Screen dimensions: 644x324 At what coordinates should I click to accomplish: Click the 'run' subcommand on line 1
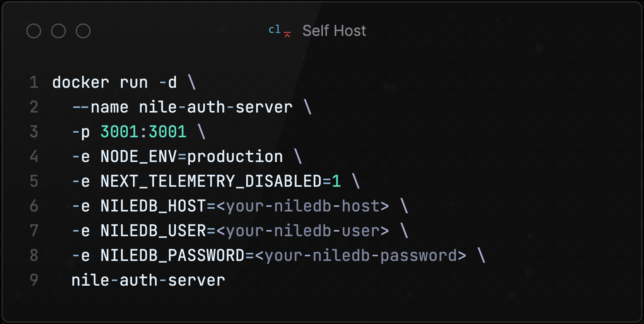134,83
